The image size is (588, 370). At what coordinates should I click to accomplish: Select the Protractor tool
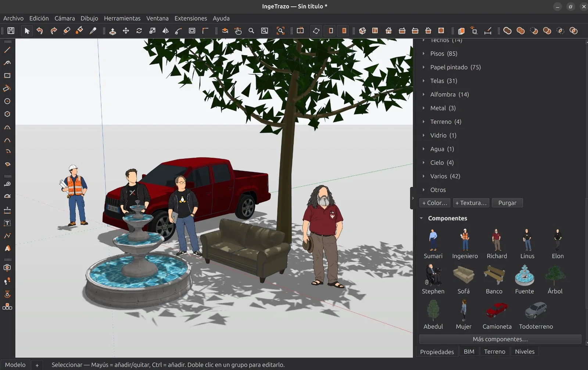click(7, 196)
